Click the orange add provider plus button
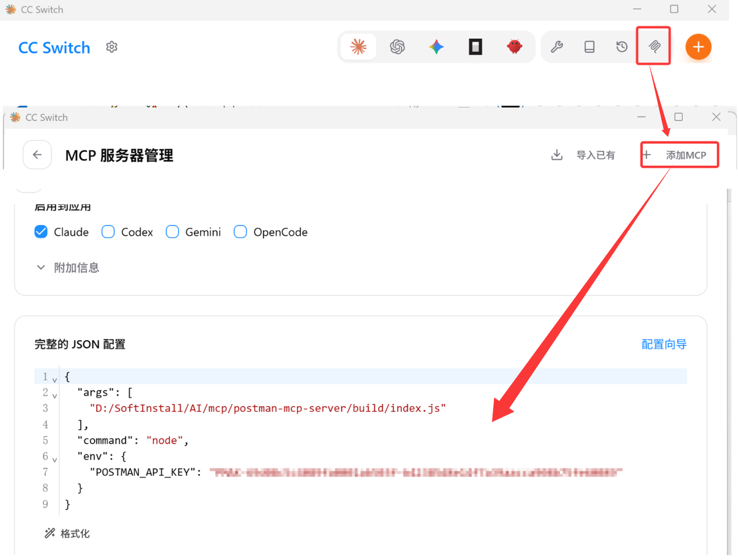Viewport: 738px width, 560px height. point(698,47)
